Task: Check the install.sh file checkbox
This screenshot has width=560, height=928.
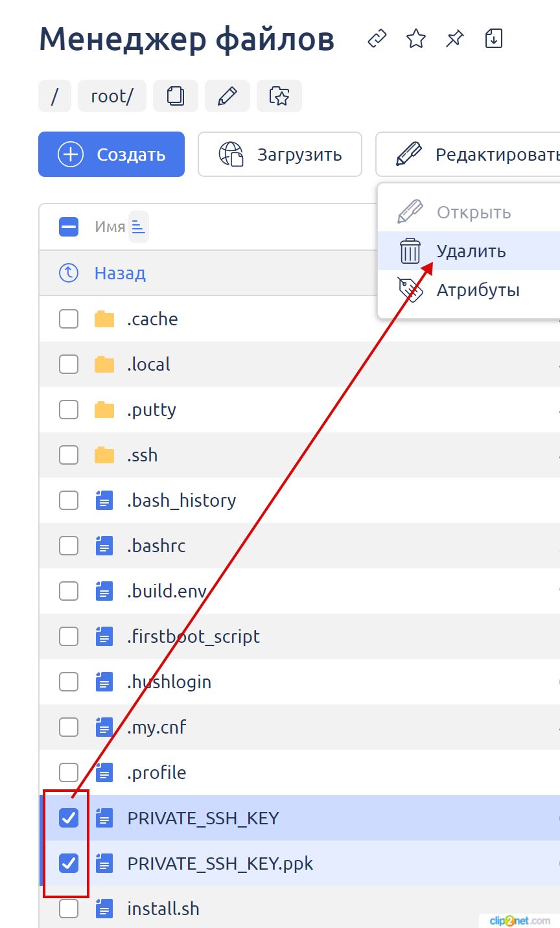Action: pyautogui.click(x=69, y=909)
